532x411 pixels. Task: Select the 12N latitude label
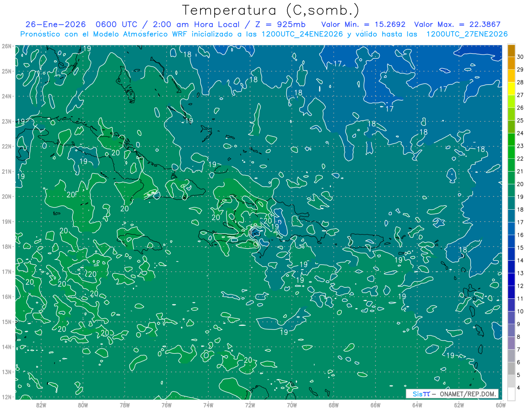[x=6, y=397]
